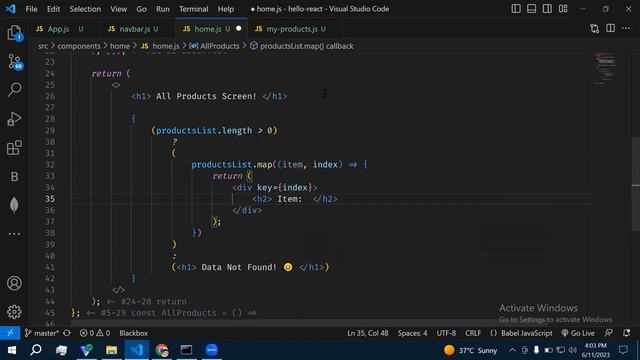Open the Help menu
The width and height of the screenshot is (640, 360).
pyautogui.click(x=226, y=9)
